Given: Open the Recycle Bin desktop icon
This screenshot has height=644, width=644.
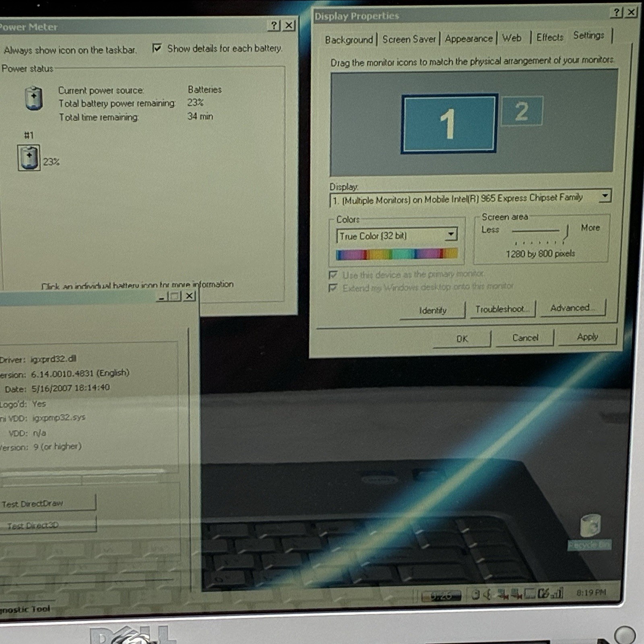Looking at the screenshot, I should coord(590,531).
